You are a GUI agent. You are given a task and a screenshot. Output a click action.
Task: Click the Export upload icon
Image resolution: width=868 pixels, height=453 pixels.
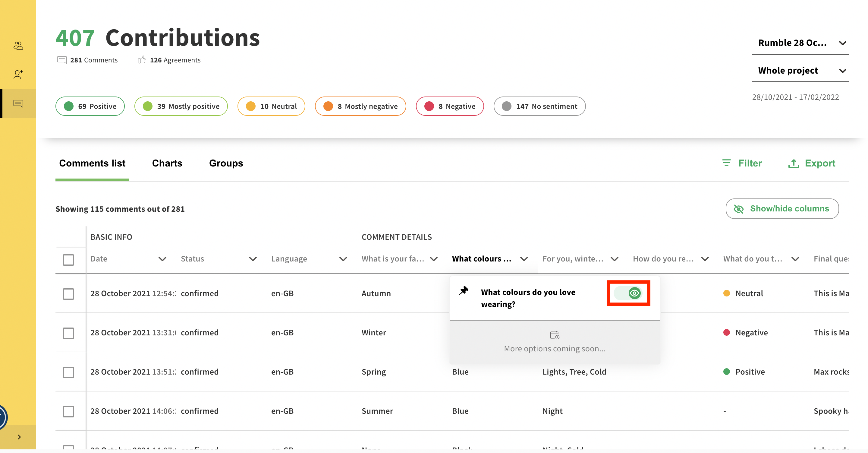pos(794,163)
